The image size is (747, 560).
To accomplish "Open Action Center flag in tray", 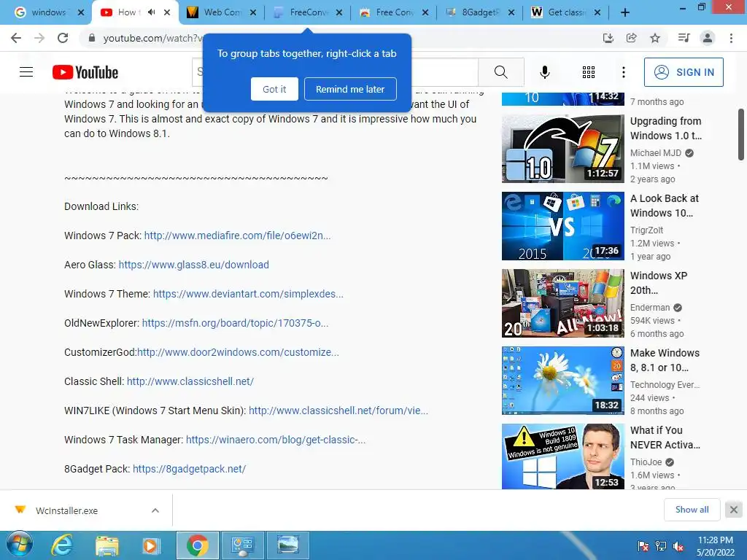I will [643, 546].
